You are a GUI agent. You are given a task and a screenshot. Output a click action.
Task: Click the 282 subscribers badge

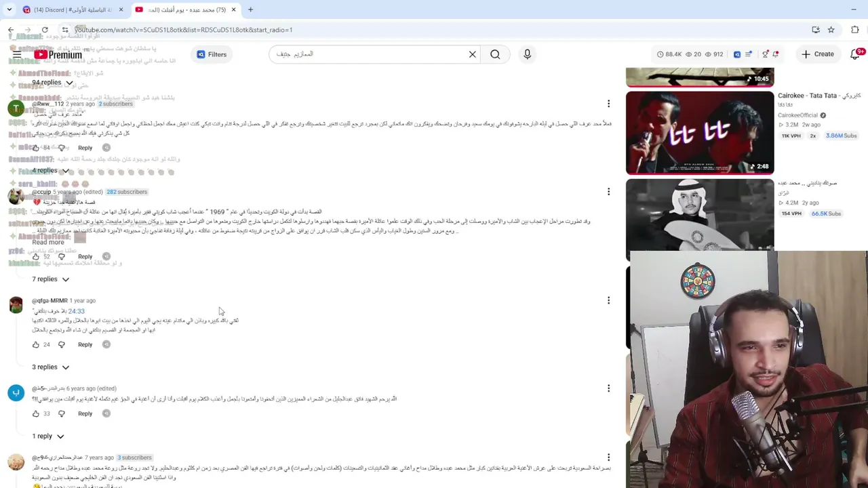pos(127,192)
